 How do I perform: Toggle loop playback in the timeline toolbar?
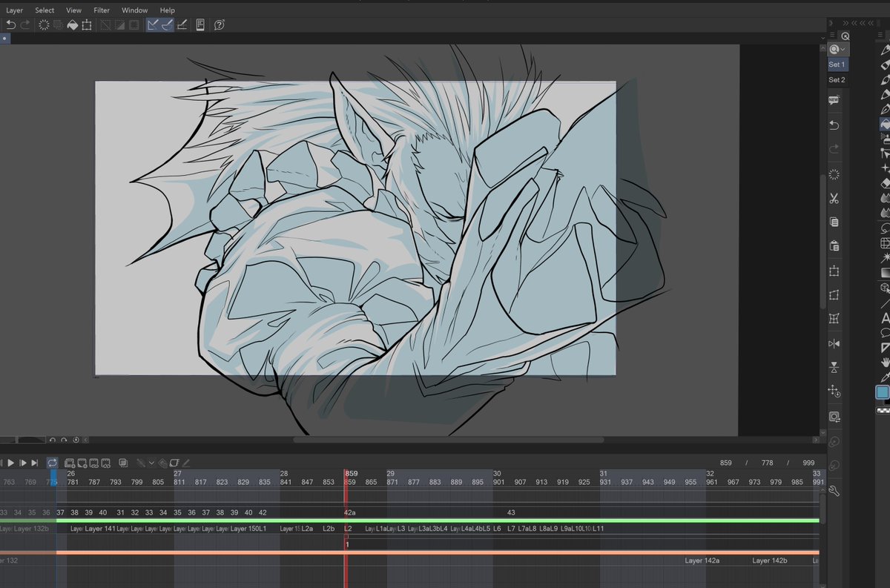point(53,463)
